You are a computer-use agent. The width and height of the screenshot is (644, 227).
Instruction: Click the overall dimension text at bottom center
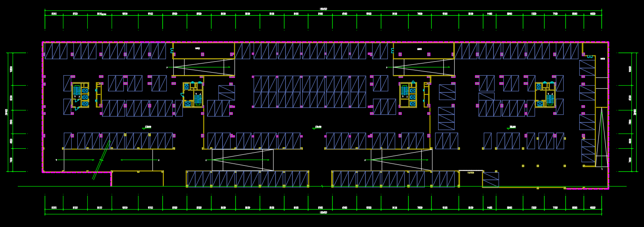[x=323, y=213]
